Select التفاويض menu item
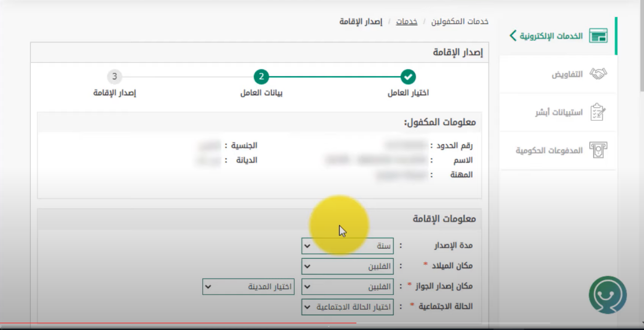 click(x=558, y=75)
